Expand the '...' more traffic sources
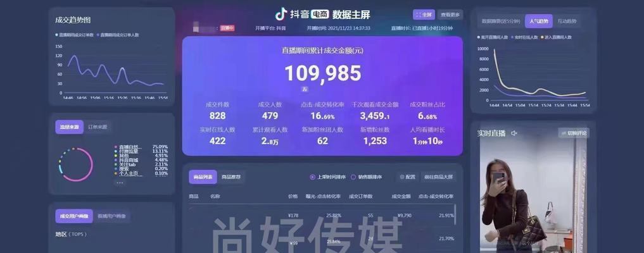Image resolution: width=644 pixels, height=253 pixels. 120,182
